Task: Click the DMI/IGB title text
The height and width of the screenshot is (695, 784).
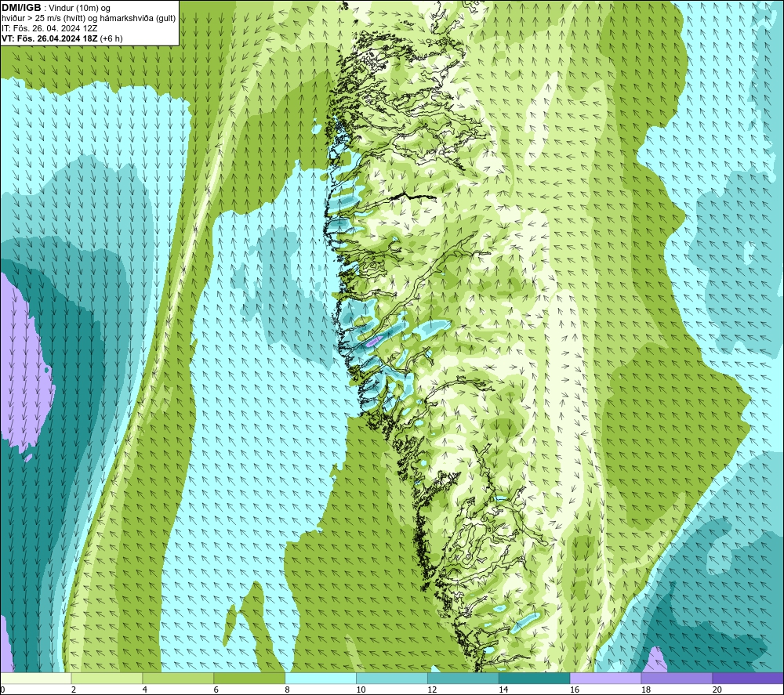Action: click(21, 8)
